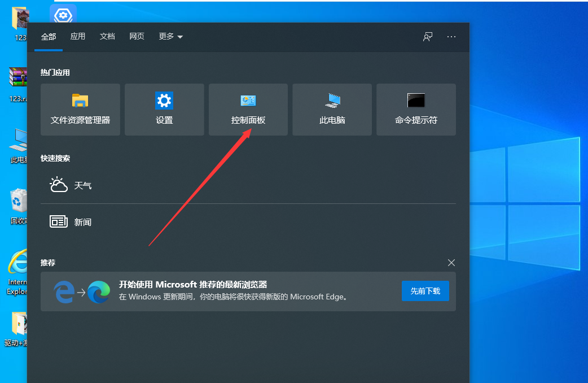Open 此电脑 from the hot apps row
This screenshot has width=588, height=383.
(332, 109)
